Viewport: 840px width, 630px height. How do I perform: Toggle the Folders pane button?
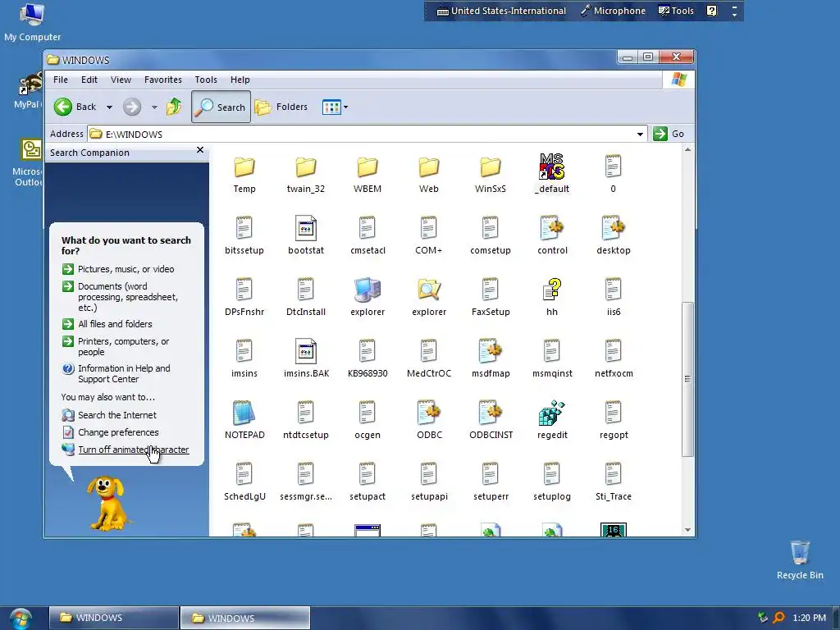281,107
